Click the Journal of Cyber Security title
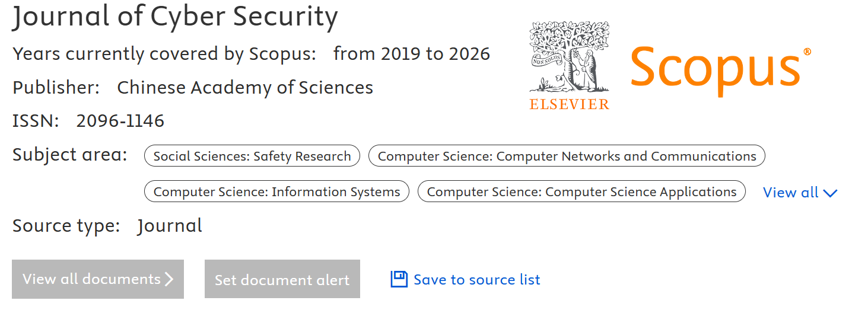Screen dimensions: 868x310 (x=175, y=17)
